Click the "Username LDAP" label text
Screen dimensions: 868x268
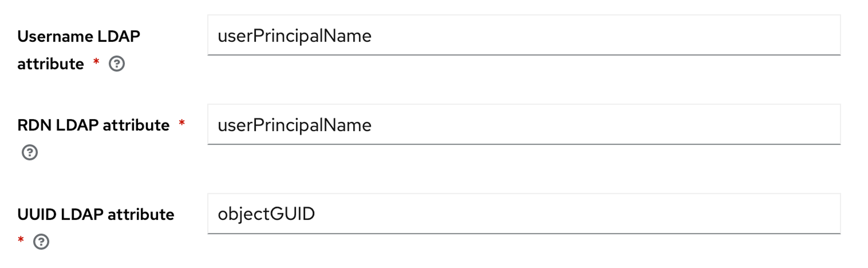[x=79, y=36]
